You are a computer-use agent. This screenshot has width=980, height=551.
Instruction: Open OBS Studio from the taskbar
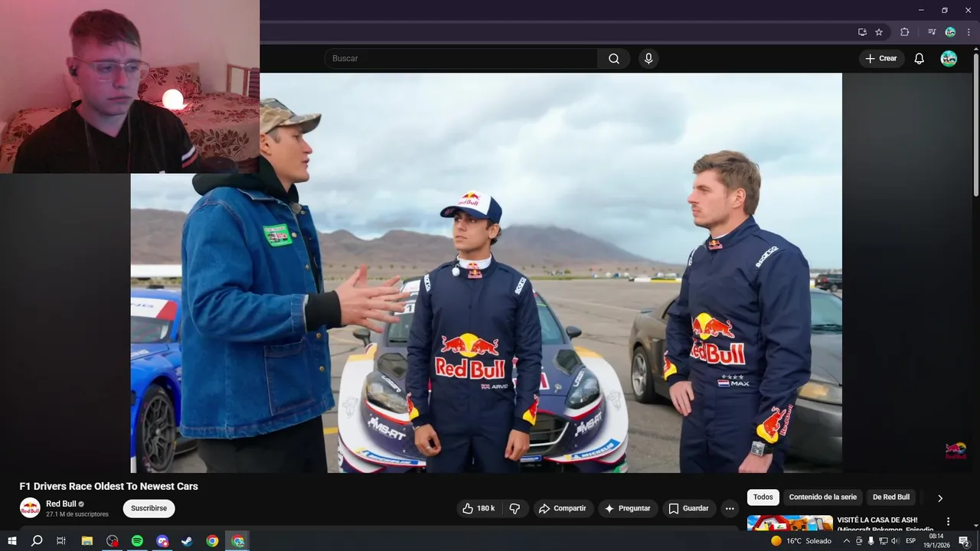113,541
